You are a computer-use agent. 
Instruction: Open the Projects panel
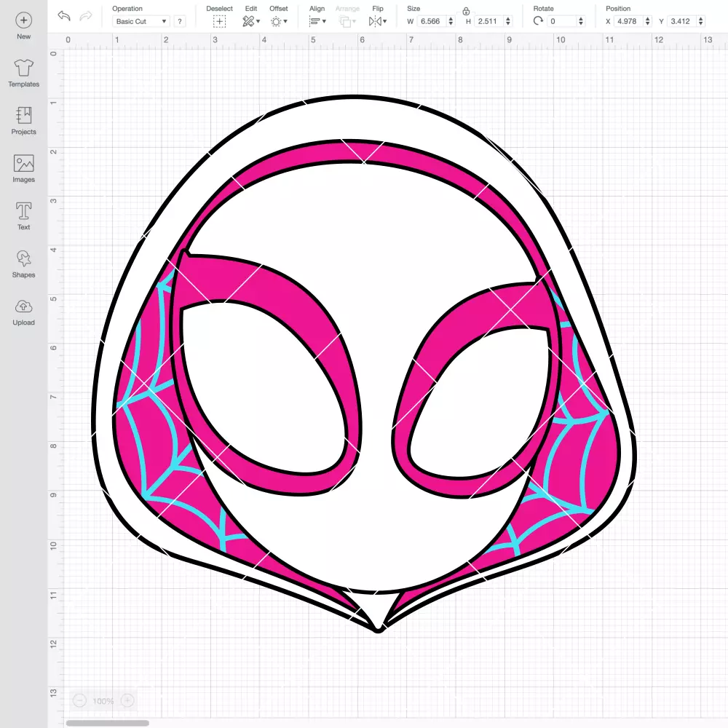tap(24, 121)
